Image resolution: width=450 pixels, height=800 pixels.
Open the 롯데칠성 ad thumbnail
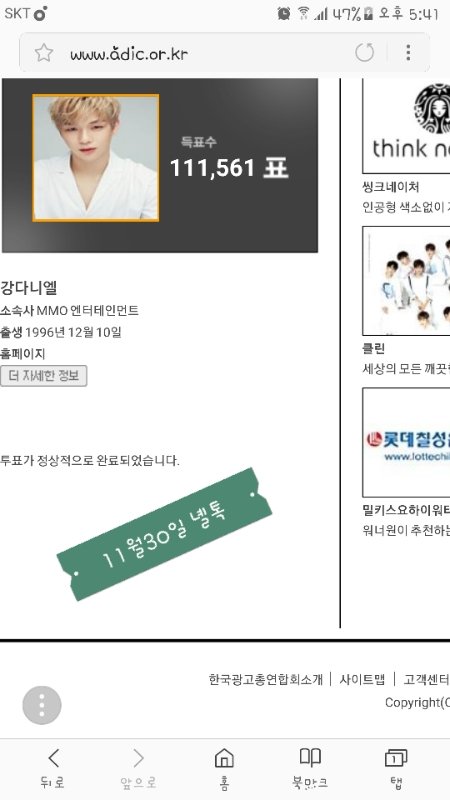(x=406, y=442)
